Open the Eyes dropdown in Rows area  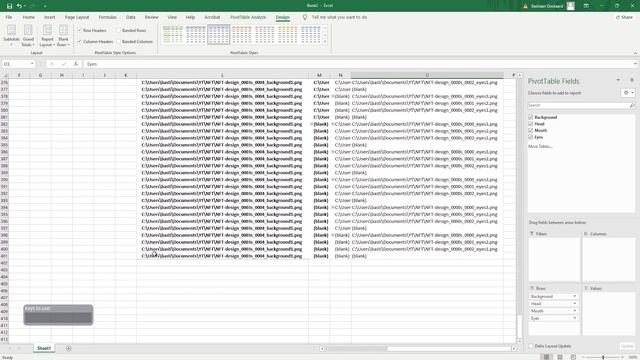pos(575,318)
